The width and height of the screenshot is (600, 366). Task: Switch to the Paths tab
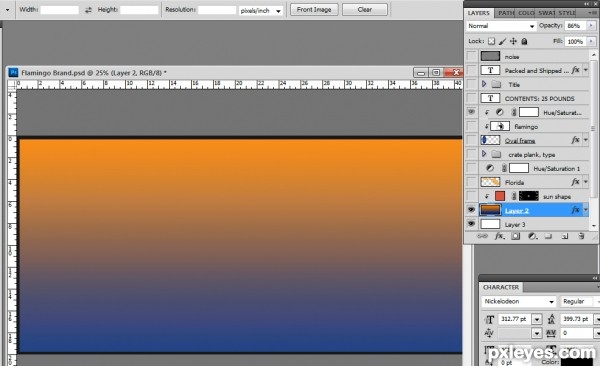(x=506, y=13)
